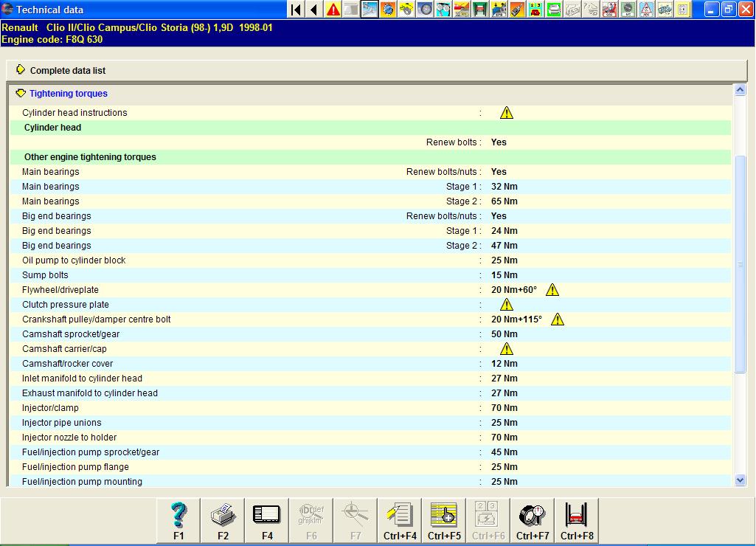Viewport: 756px width, 546px height.
Task: Select the Sump bolts row
Action: 370,275
